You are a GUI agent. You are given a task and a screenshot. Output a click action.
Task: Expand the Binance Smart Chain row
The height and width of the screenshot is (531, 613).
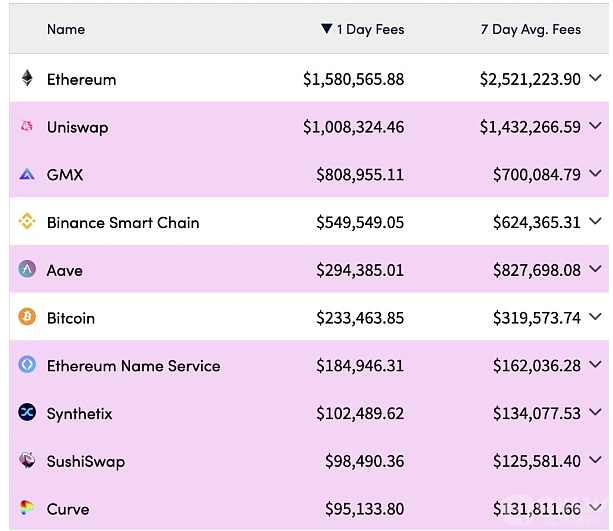(x=595, y=221)
